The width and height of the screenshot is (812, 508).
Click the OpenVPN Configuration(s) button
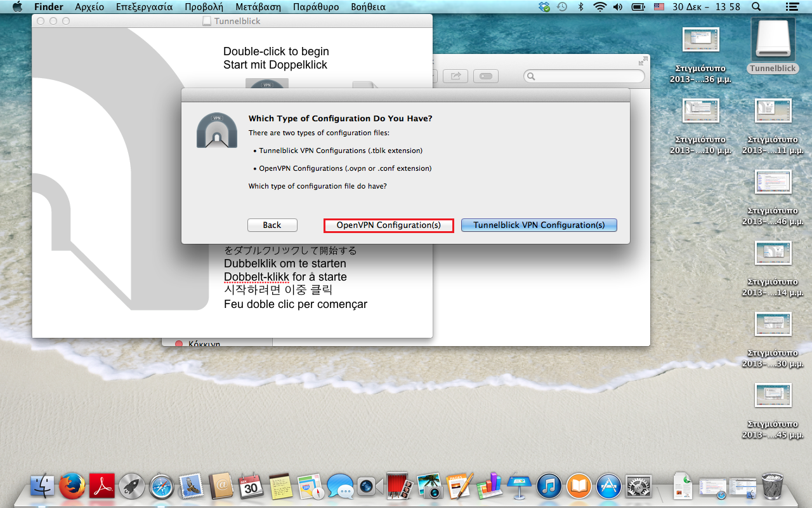[x=388, y=225]
